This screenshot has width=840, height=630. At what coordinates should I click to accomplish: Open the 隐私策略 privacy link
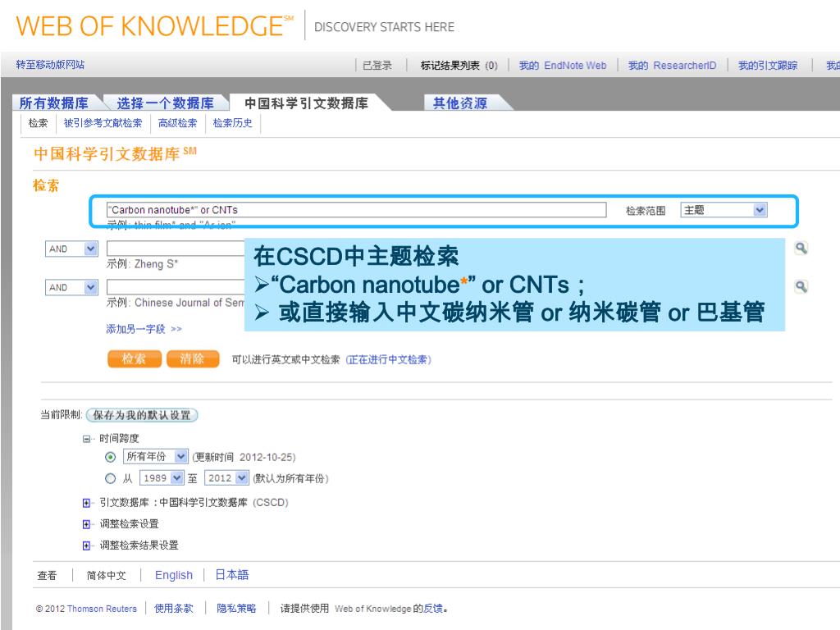[x=236, y=609]
